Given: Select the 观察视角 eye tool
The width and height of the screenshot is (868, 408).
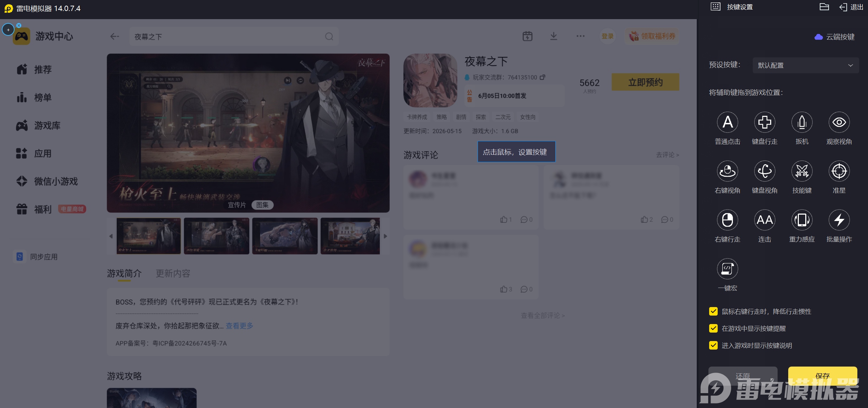Looking at the screenshot, I should pyautogui.click(x=839, y=123).
